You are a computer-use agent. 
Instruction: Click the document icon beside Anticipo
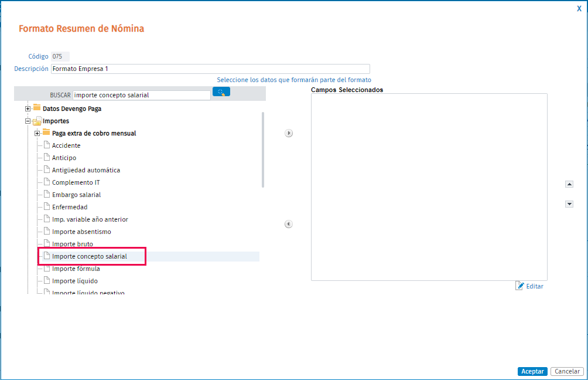[47, 157]
